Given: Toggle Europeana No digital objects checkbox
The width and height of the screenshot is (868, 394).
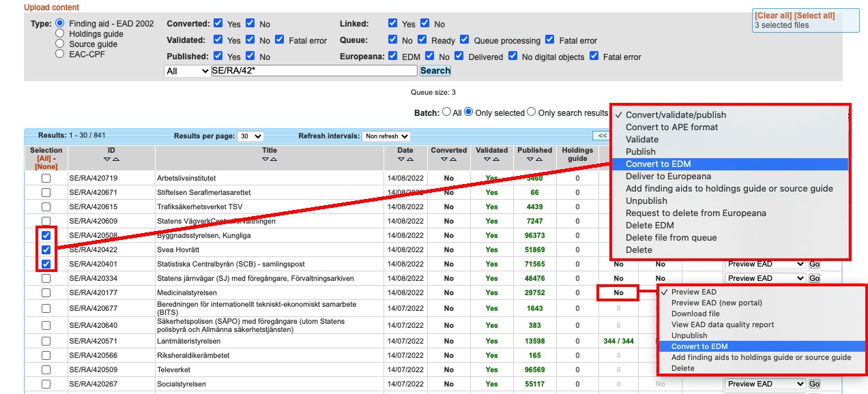Looking at the screenshot, I should tap(513, 57).
